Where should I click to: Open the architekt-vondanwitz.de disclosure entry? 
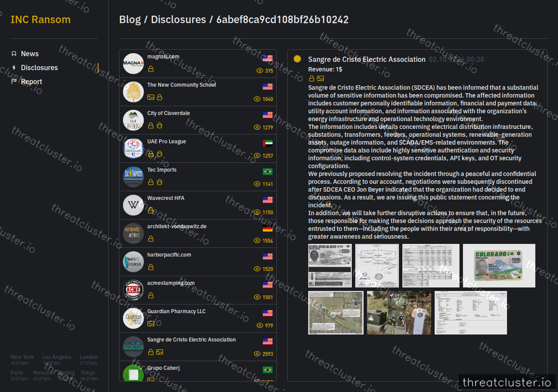(x=198, y=233)
